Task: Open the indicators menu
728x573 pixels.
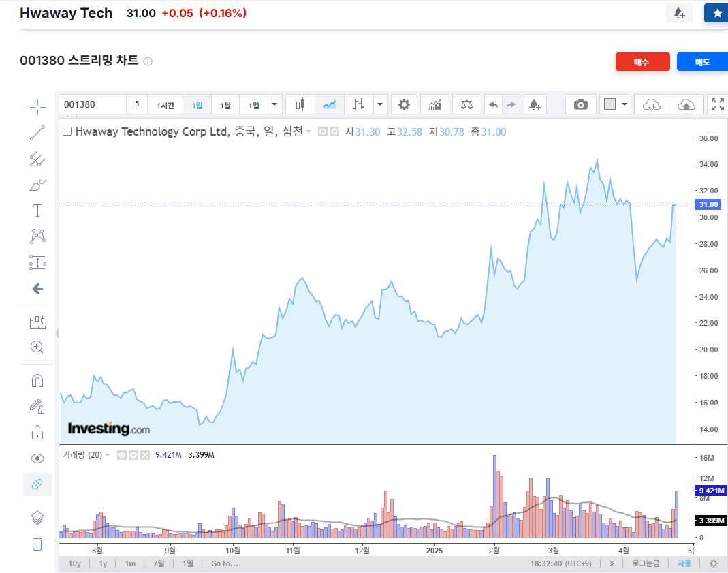Action: (x=434, y=104)
